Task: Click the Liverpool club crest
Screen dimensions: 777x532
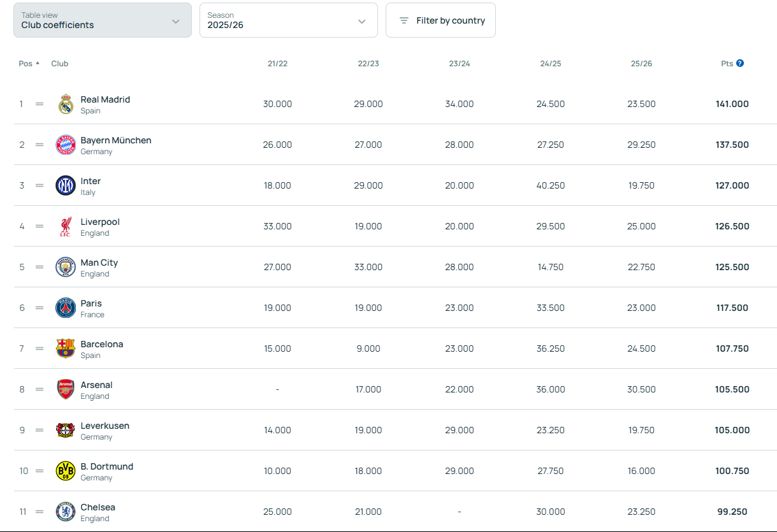Action: tap(66, 226)
